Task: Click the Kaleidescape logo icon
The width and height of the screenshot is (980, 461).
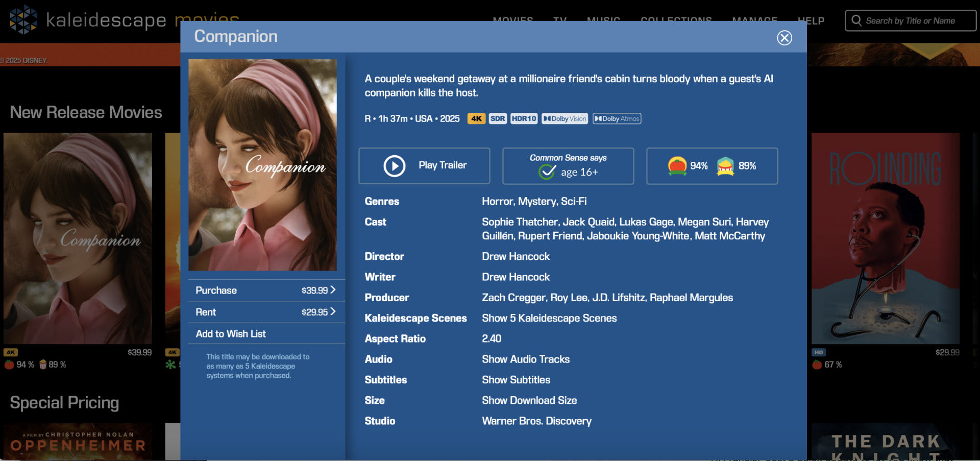Action: pos(23,19)
